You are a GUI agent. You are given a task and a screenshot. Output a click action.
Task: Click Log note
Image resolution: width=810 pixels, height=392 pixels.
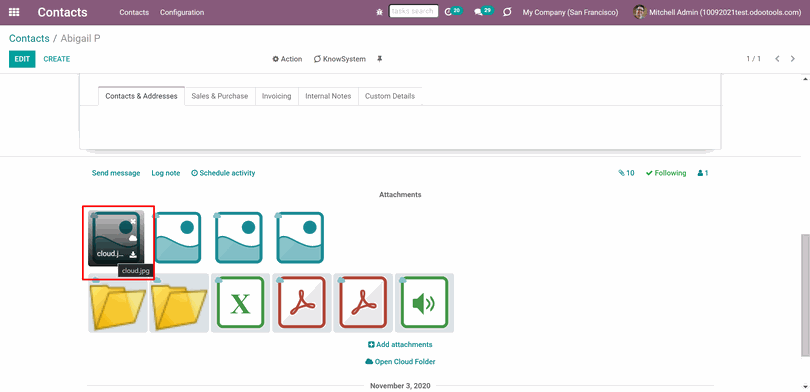165,173
